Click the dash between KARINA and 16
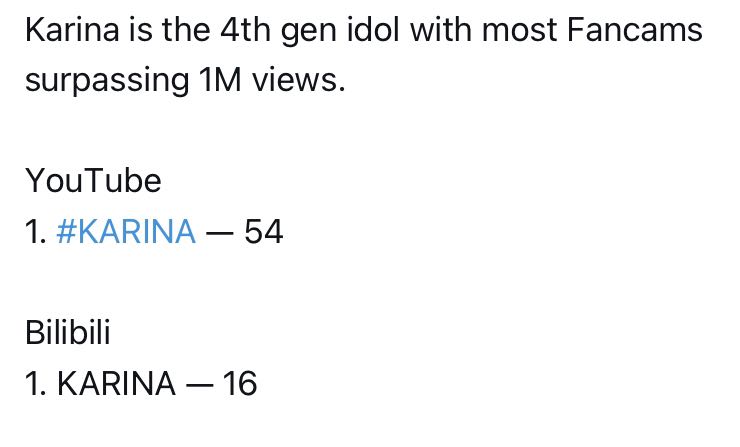Viewport: 740px width, 447px height. coord(199,384)
